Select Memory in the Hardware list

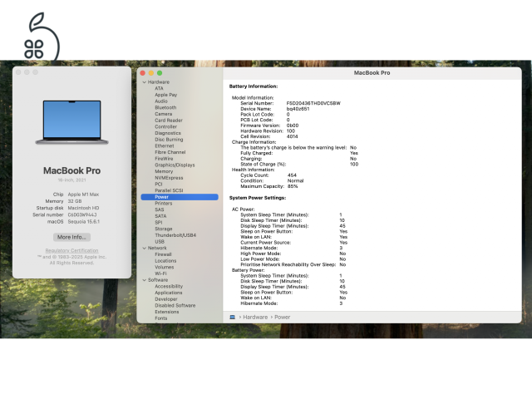pyautogui.click(x=164, y=171)
